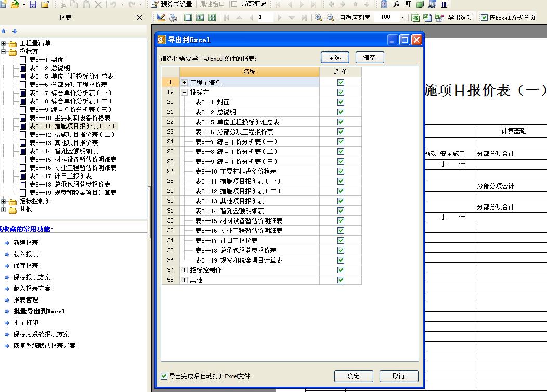Click the paragraph mark icon
547x392 pixels.
[x=408, y=4]
